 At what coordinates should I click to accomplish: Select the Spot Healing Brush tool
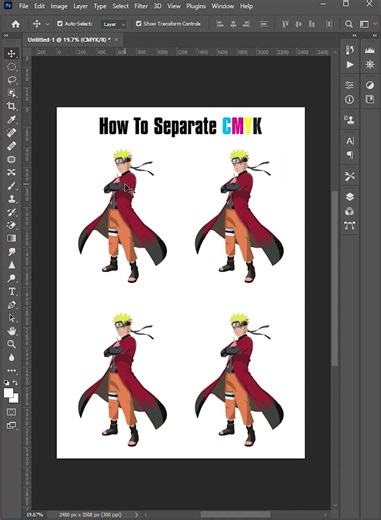11,133
